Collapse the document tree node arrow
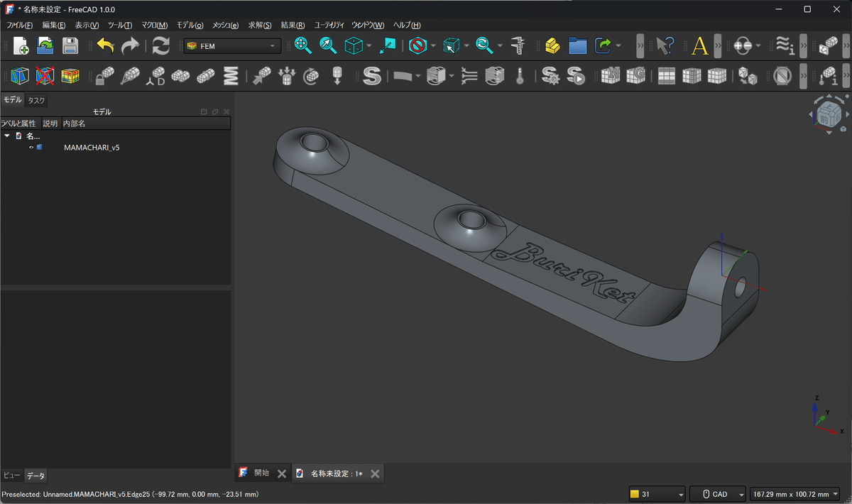Viewport: 852px width, 504px height. pyautogui.click(x=7, y=136)
